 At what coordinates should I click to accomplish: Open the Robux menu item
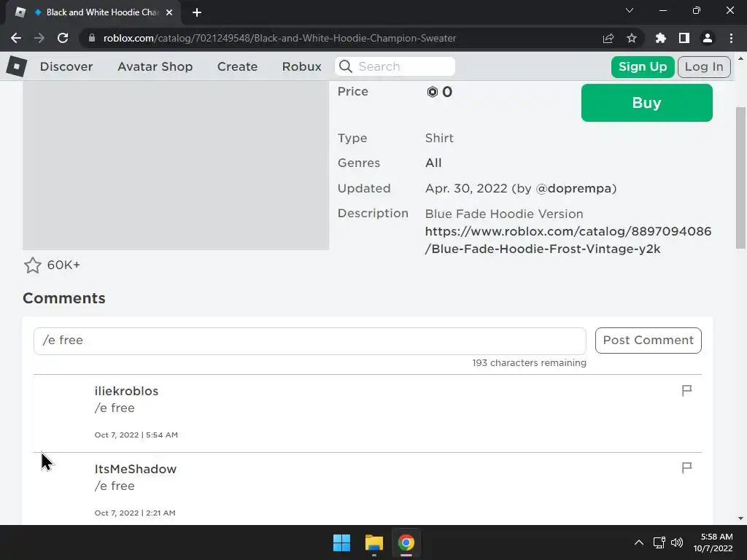(x=301, y=66)
